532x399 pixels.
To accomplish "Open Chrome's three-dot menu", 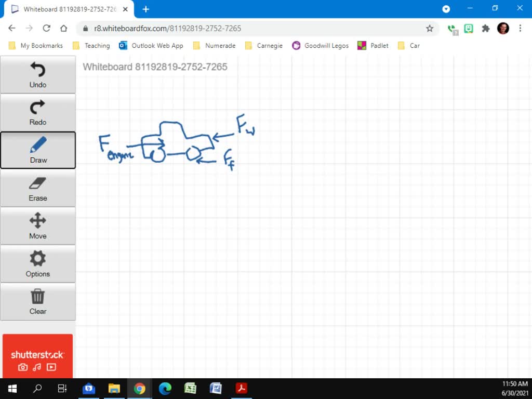I will click(520, 29).
